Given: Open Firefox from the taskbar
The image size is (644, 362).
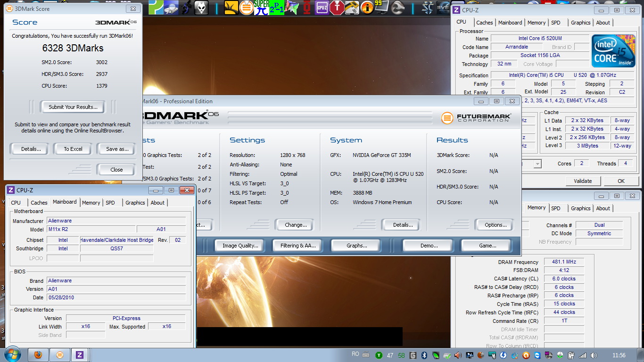Looking at the screenshot, I should 38,355.
